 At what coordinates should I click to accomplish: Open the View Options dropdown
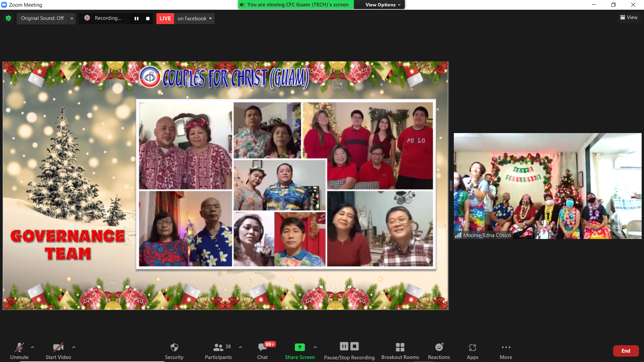pyautogui.click(x=383, y=5)
